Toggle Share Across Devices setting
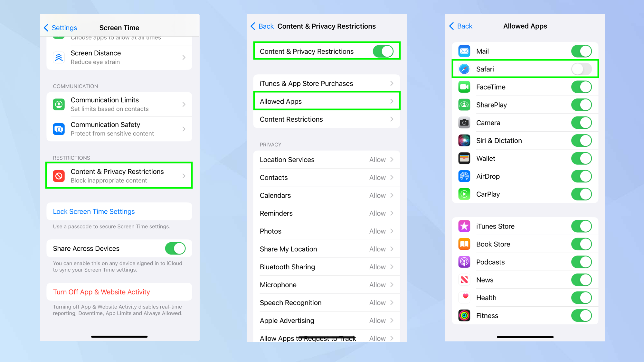Image resolution: width=644 pixels, height=362 pixels. point(175,248)
